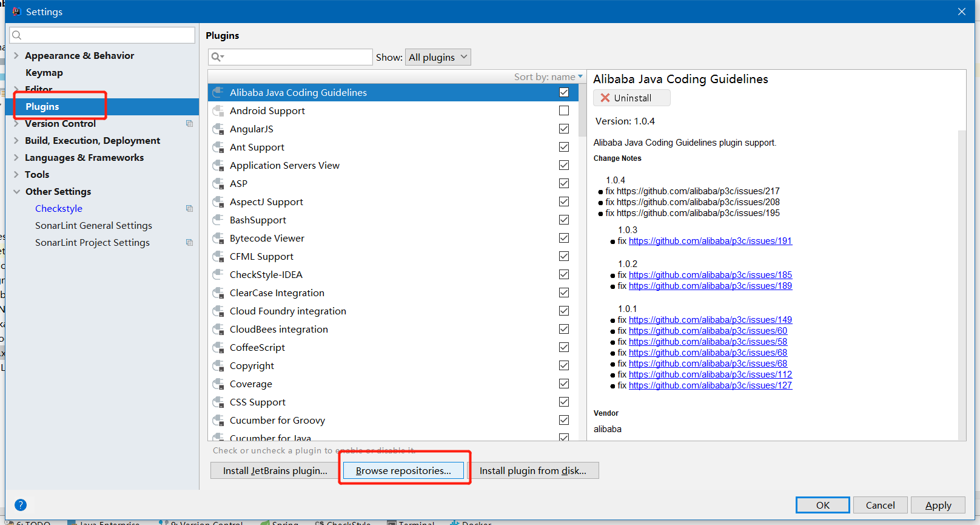Select the Other Settings tree item
The image size is (980, 525).
tap(58, 191)
